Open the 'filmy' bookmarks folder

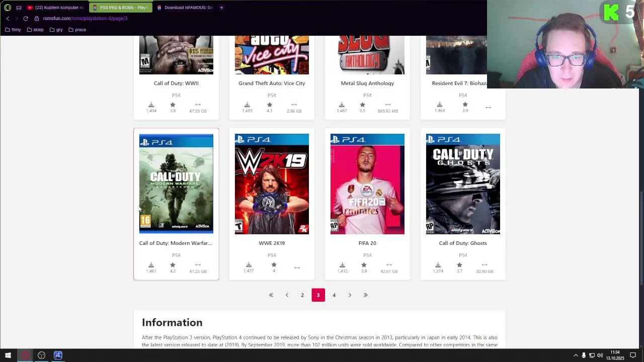pyautogui.click(x=13, y=30)
